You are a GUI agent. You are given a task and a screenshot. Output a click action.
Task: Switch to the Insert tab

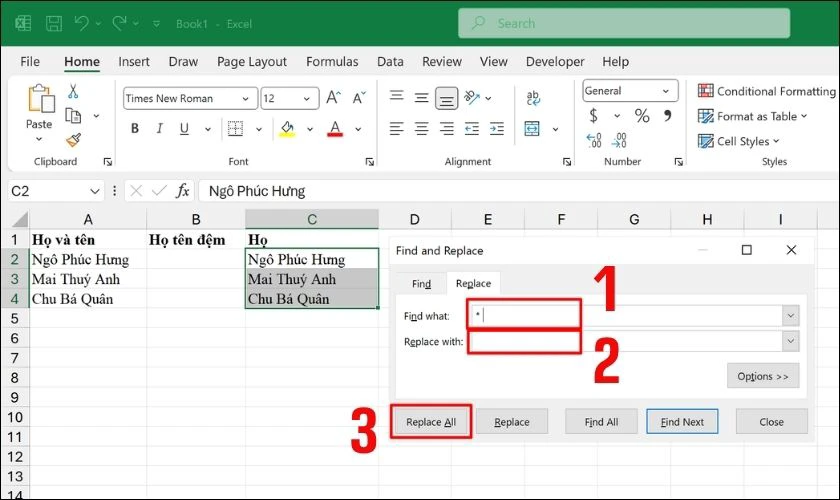point(134,62)
